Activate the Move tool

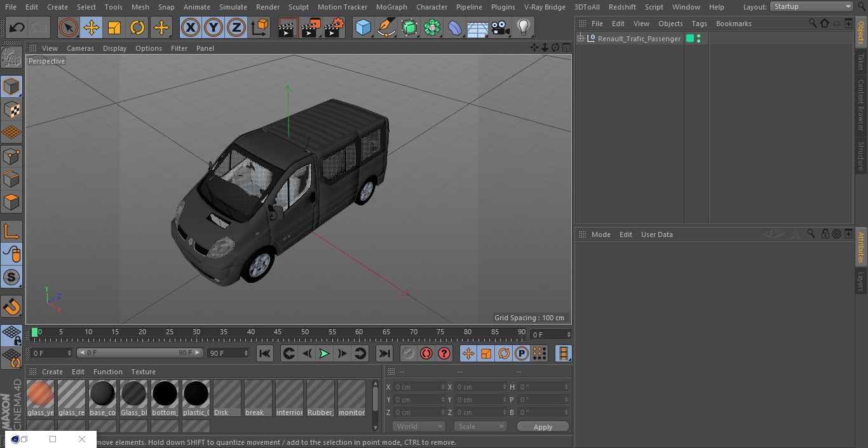coord(92,27)
